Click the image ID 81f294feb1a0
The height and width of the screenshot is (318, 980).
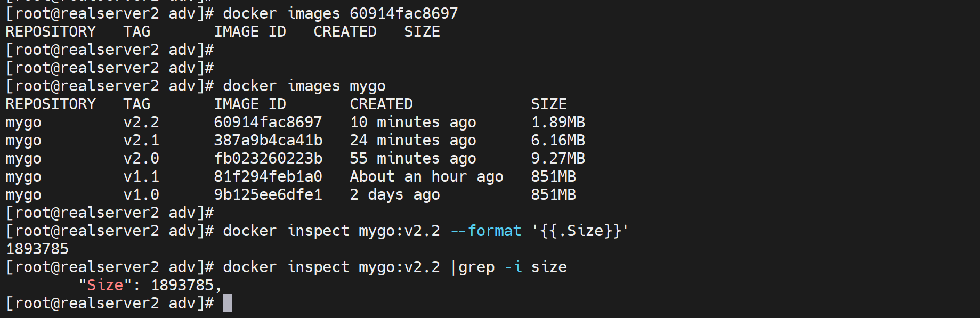pyautogui.click(x=268, y=176)
